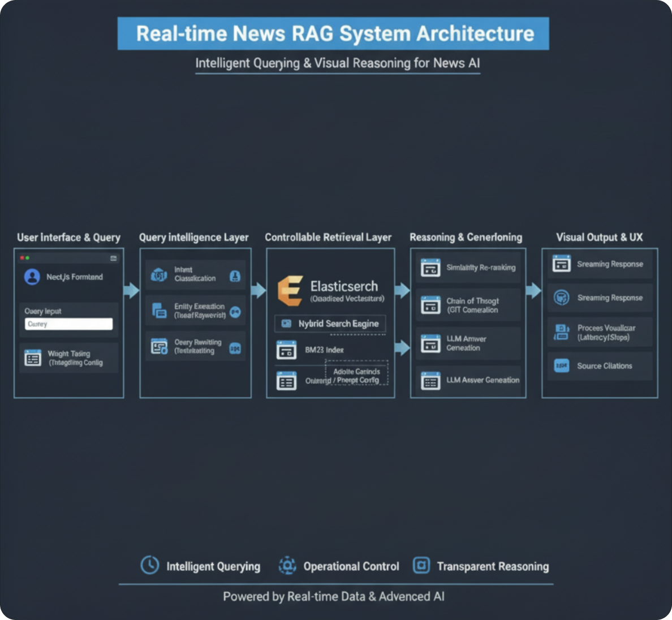Open the BM23 Index icon
672x620 pixels.
click(x=286, y=350)
